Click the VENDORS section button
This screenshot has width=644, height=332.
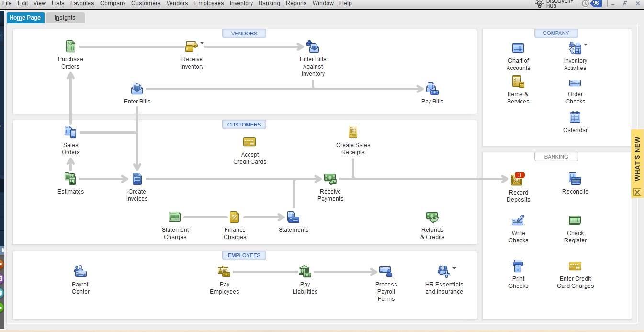coord(244,34)
